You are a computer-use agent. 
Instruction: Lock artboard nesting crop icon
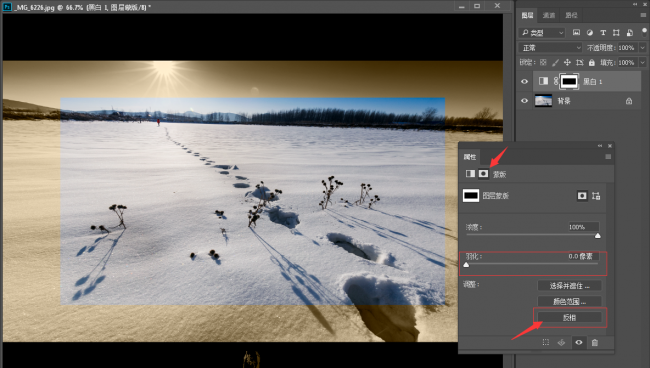(x=580, y=63)
